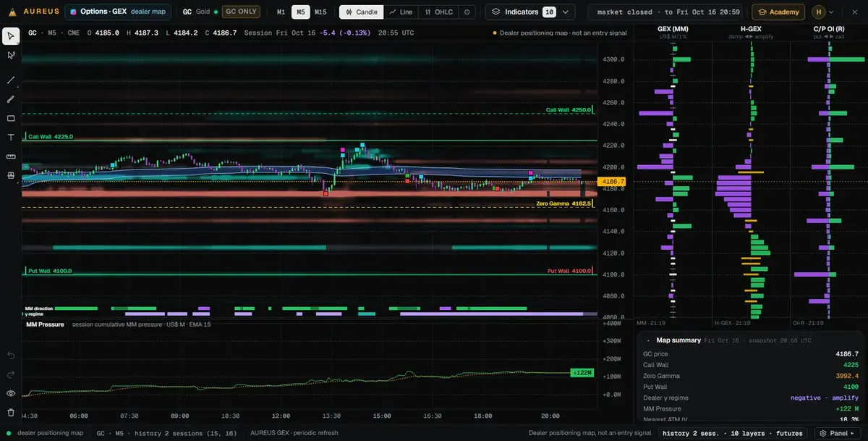This screenshot has height=441, width=868.
Task: Click the GC price value 4186.7 in summary
Action: (846, 354)
